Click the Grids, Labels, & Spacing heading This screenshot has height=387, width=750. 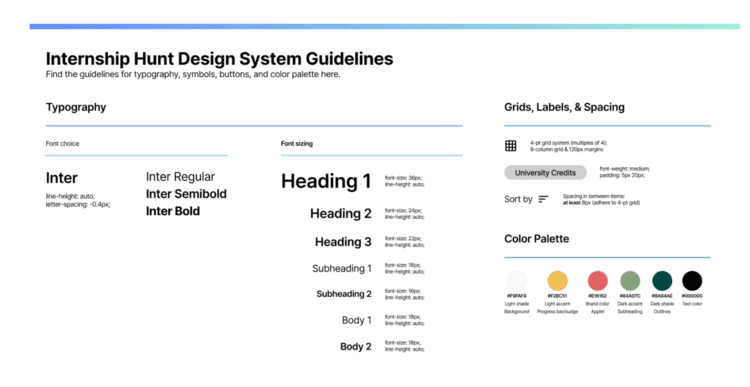(x=564, y=107)
